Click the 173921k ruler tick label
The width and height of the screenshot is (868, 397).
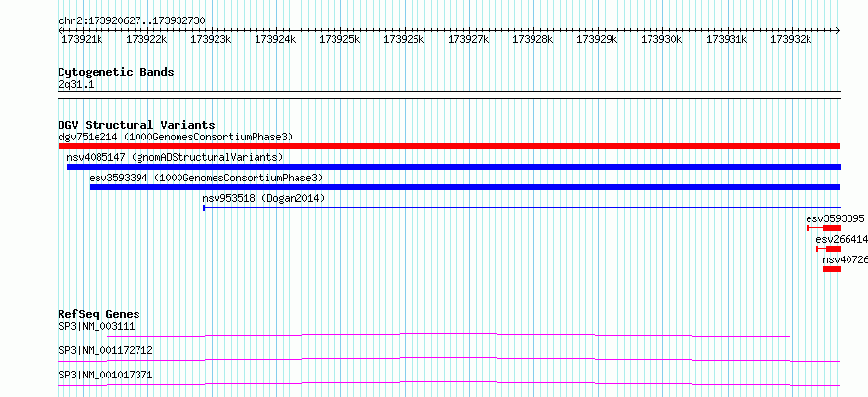coord(82,40)
